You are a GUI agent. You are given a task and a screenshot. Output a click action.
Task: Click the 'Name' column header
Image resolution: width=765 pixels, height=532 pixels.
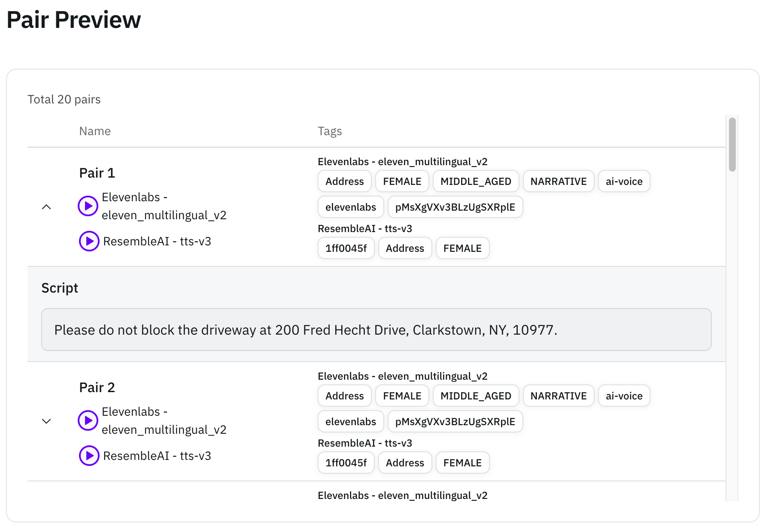click(95, 131)
